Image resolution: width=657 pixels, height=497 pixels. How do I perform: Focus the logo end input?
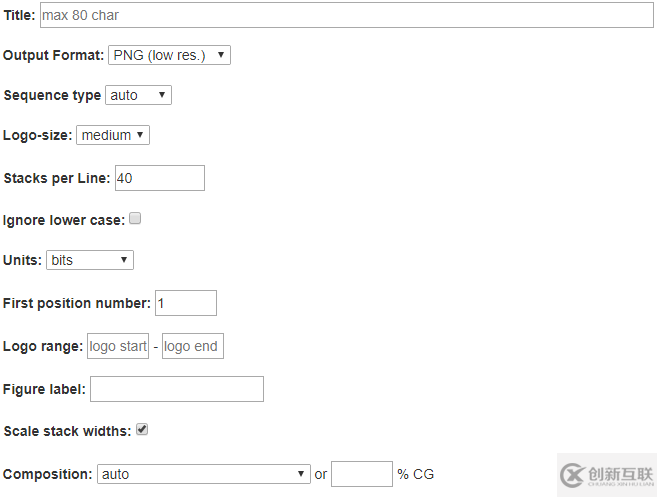[x=193, y=346]
